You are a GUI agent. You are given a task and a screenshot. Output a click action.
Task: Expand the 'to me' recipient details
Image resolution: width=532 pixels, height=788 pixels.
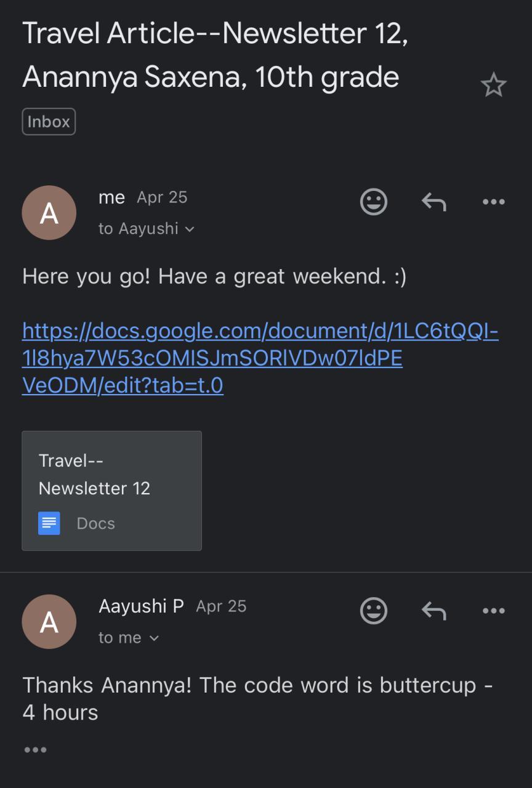tap(129, 638)
